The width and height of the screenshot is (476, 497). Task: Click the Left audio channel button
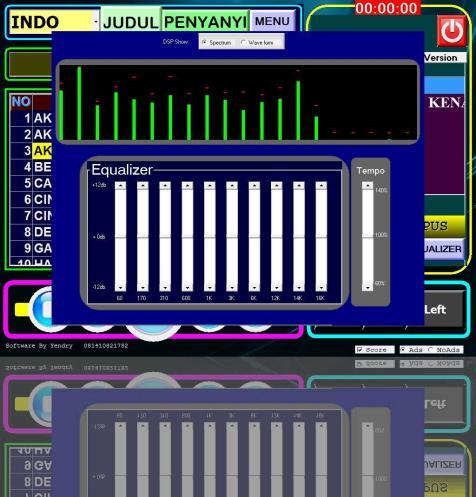pyautogui.click(x=443, y=309)
